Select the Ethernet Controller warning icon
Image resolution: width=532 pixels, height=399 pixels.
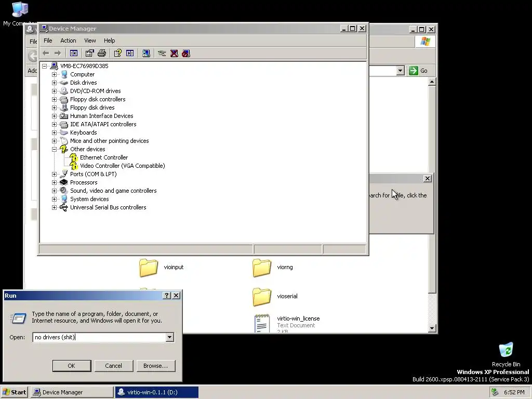click(x=73, y=157)
